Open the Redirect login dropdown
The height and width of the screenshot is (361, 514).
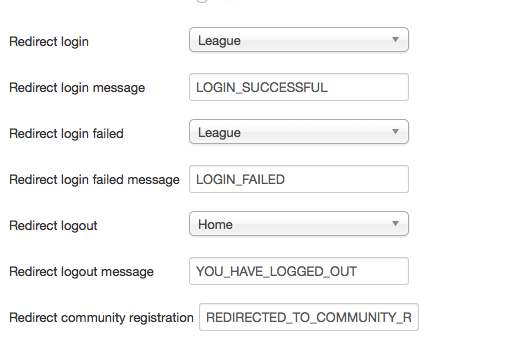pos(299,40)
